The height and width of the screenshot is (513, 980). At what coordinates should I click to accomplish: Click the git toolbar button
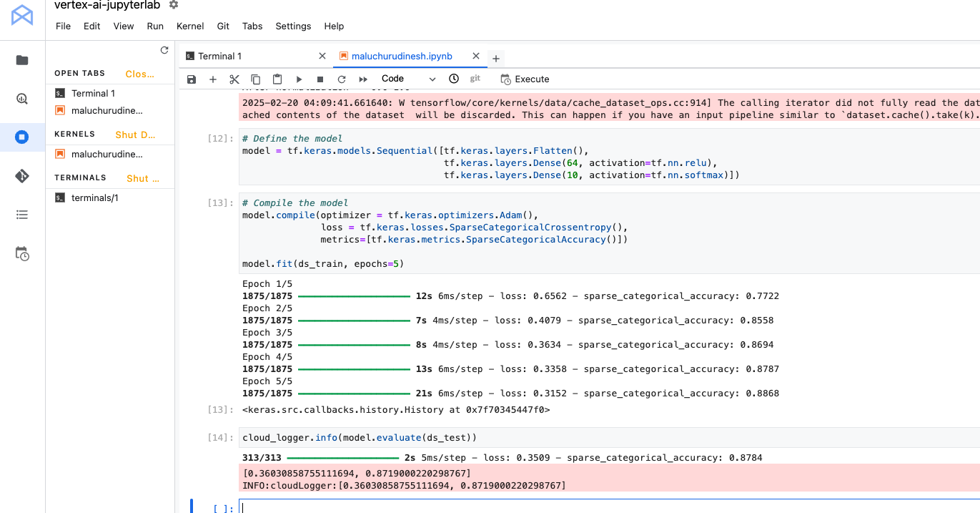475,79
